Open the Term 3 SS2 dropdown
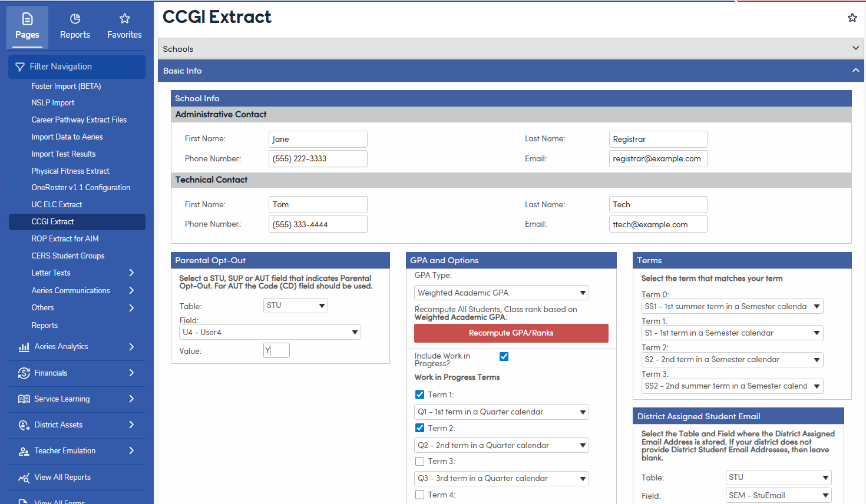The width and height of the screenshot is (866, 504). click(x=732, y=386)
